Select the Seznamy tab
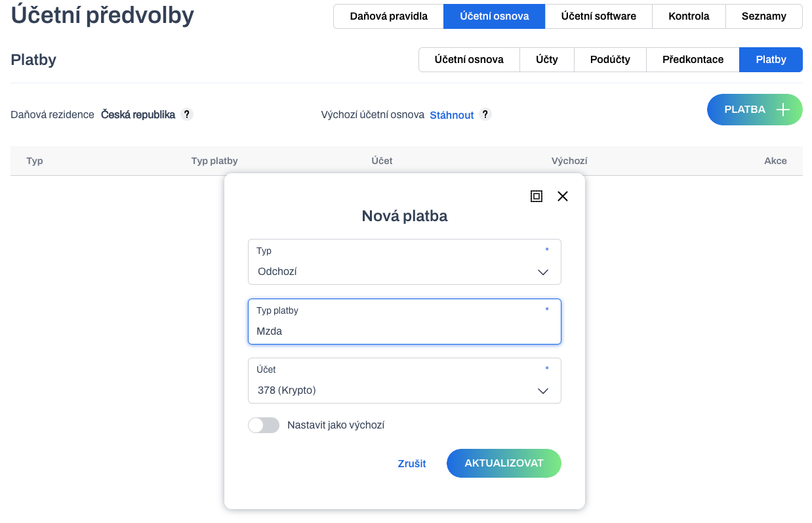This screenshot has height=523, width=812. [764, 16]
